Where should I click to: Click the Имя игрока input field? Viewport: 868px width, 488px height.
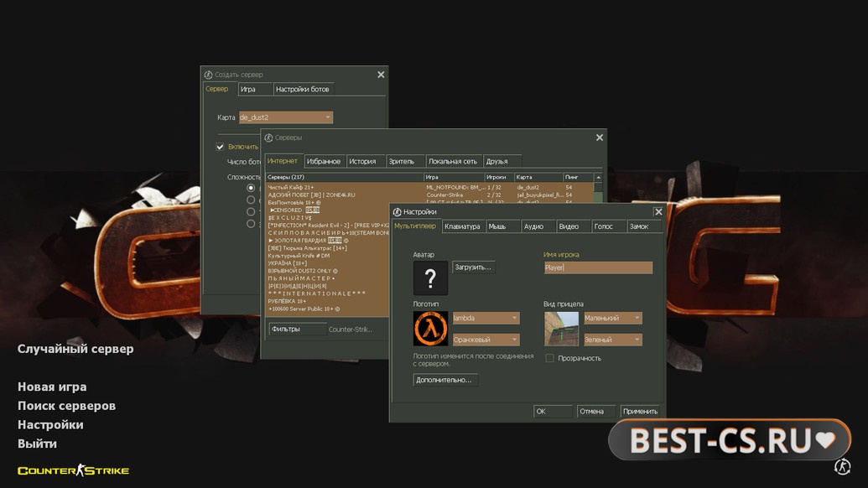click(598, 267)
